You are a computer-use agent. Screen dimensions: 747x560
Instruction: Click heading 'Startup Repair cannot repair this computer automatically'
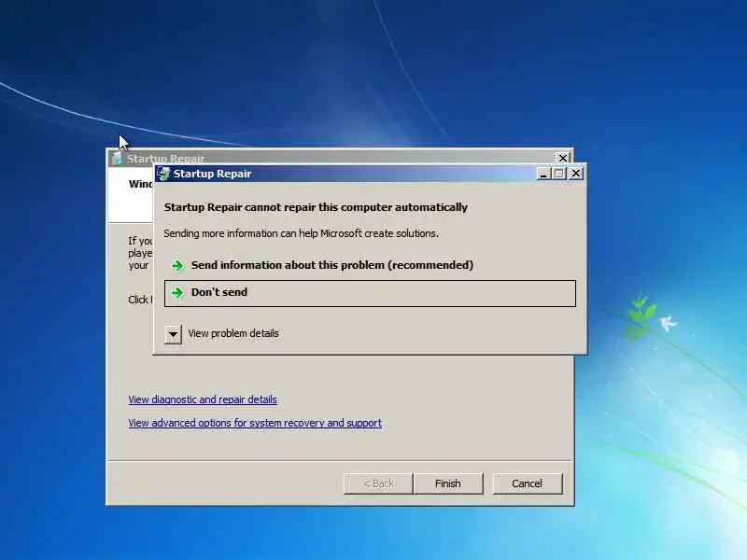click(316, 207)
